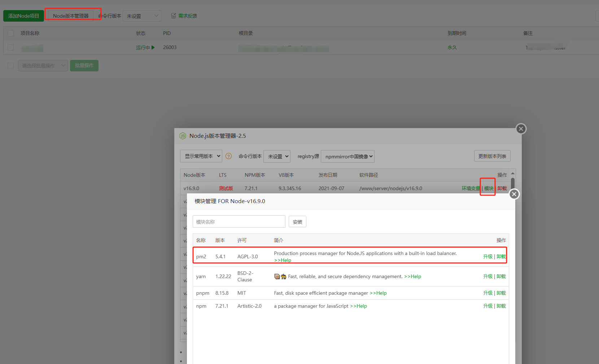Open the 显示常用版本 dropdown
599x364 pixels.
pos(201,156)
